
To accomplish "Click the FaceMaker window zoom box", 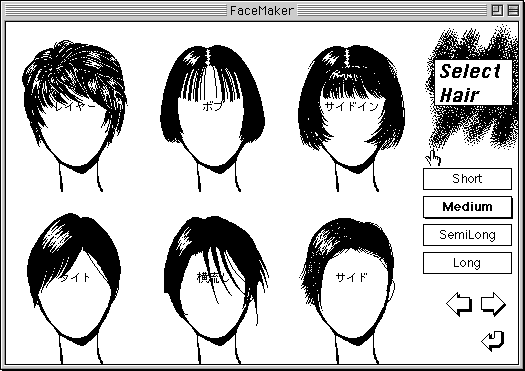I will point(497,10).
